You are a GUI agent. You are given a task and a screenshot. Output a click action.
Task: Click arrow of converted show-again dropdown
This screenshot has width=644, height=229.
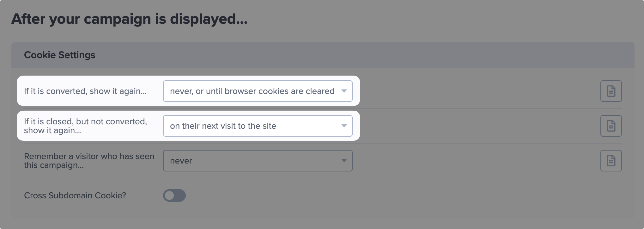344,91
